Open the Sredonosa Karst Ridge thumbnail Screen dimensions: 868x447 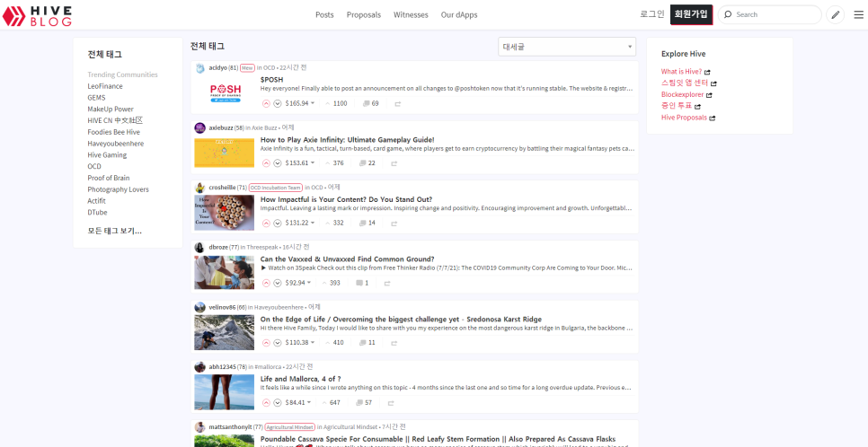[225, 332]
